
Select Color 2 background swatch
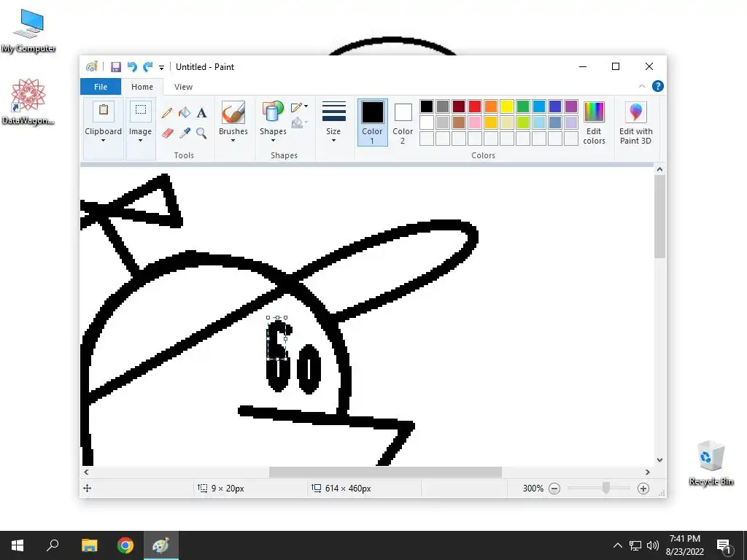403,122
